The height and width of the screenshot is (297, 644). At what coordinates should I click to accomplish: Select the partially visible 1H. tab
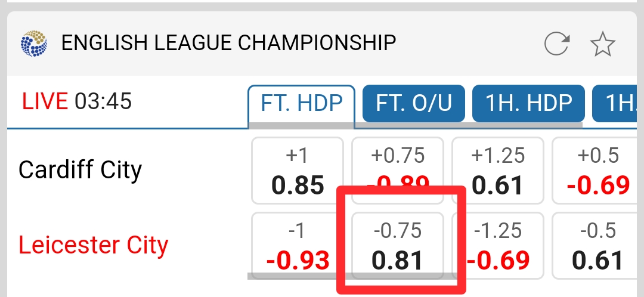click(x=619, y=103)
